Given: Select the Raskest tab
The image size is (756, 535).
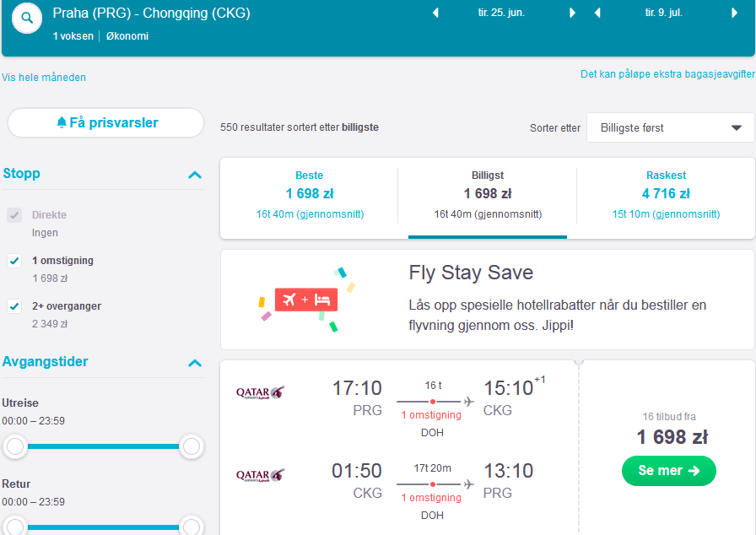Looking at the screenshot, I should pyautogui.click(x=666, y=195).
